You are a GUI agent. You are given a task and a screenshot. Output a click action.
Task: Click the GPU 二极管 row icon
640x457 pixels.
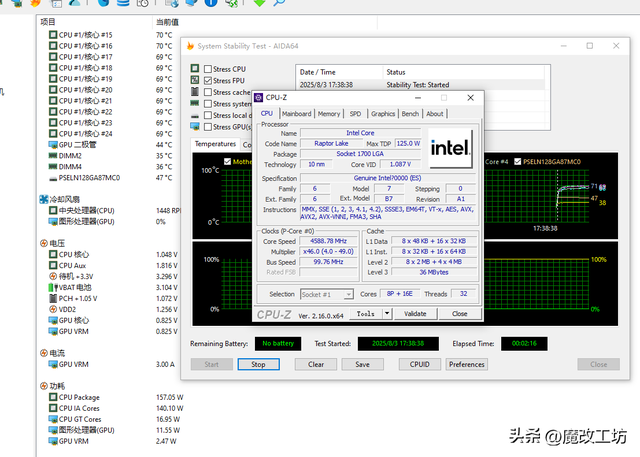[x=53, y=144]
